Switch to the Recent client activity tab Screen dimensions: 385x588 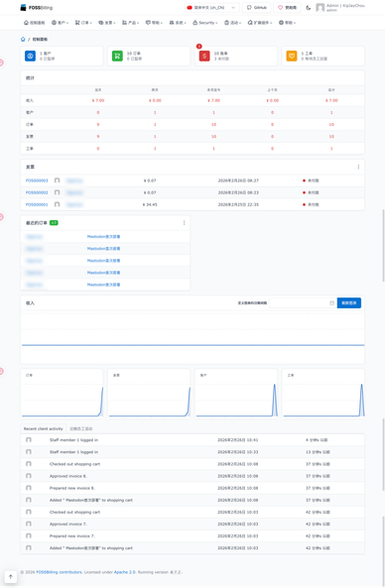pyautogui.click(x=43, y=428)
